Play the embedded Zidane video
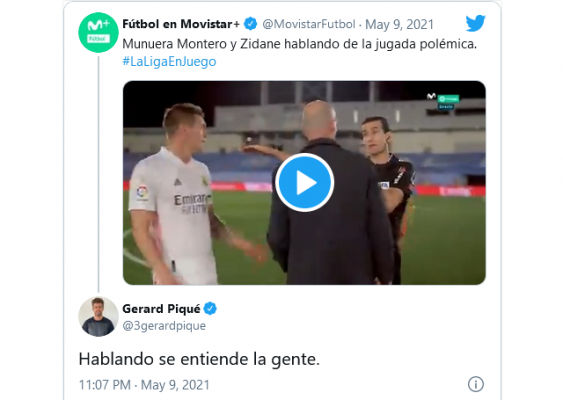This screenshot has width=563, height=400. (x=304, y=182)
